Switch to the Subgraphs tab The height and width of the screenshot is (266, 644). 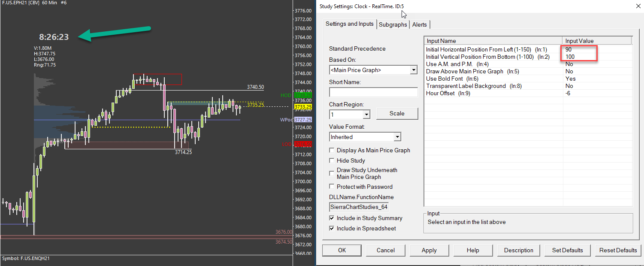pyautogui.click(x=393, y=24)
